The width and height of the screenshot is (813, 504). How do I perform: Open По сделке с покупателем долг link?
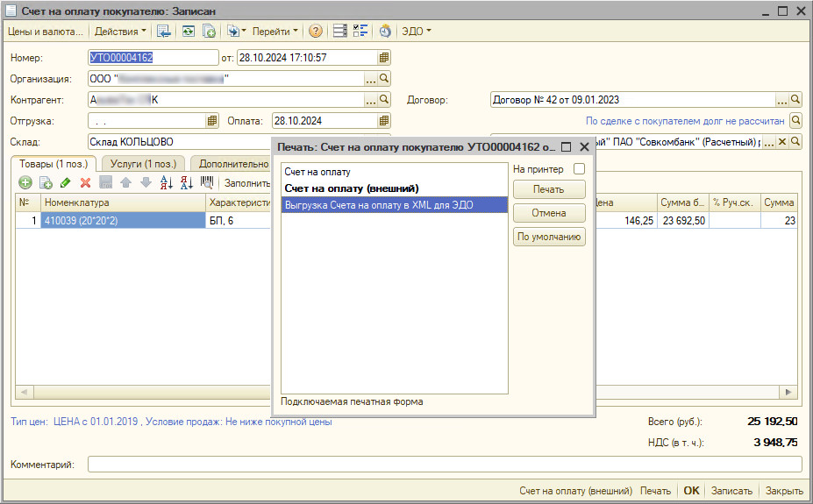[x=685, y=121]
